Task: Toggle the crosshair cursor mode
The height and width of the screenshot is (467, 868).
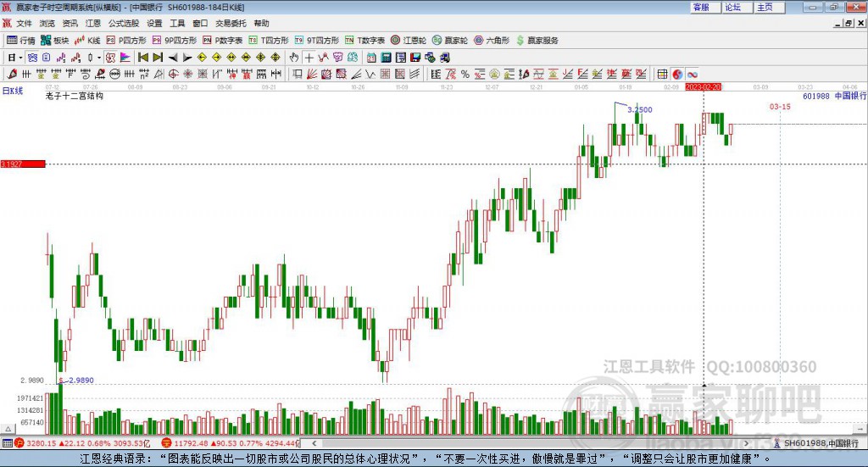Action: click(309, 58)
